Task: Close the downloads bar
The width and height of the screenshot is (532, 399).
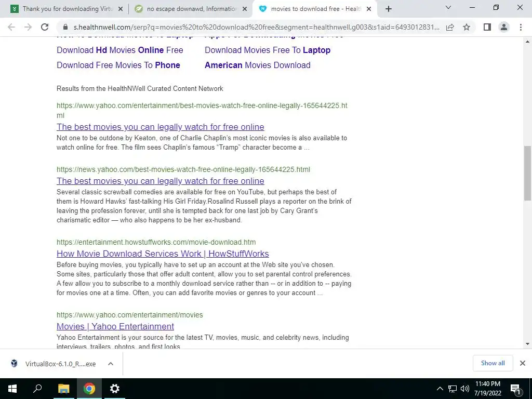Action: (x=523, y=363)
